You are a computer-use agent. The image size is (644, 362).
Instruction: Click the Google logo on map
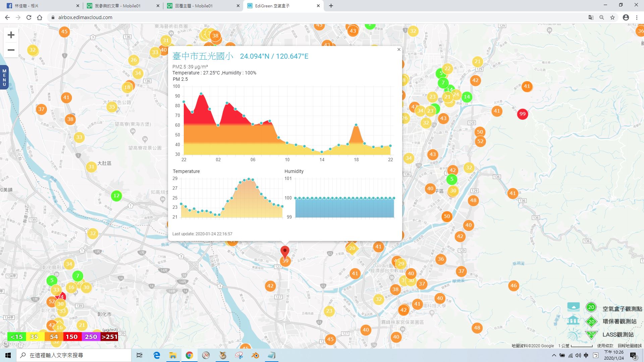pyautogui.click(x=13, y=344)
